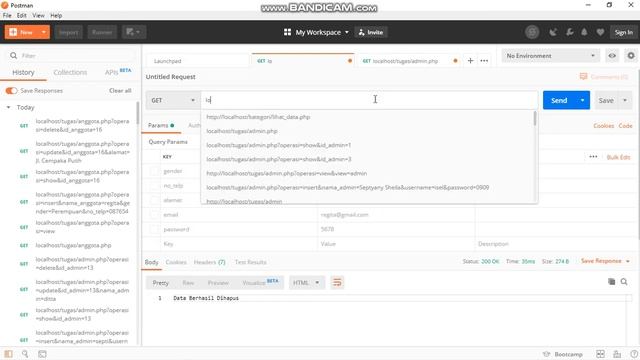Open the Launchpad tab
Screen dimensions: 640x360
click(198, 61)
